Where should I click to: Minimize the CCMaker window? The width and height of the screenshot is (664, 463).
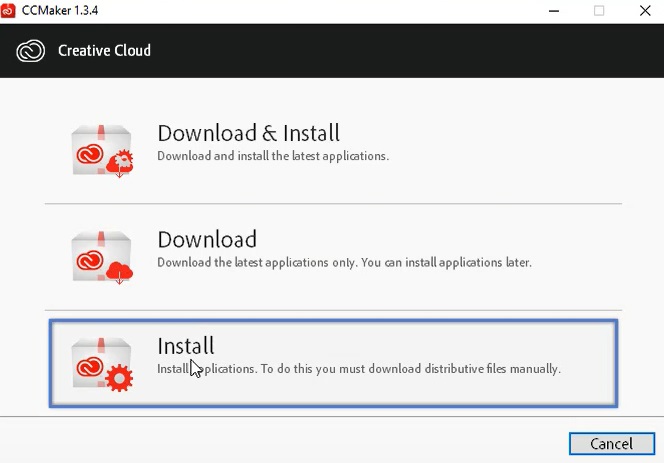pyautogui.click(x=554, y=10)
